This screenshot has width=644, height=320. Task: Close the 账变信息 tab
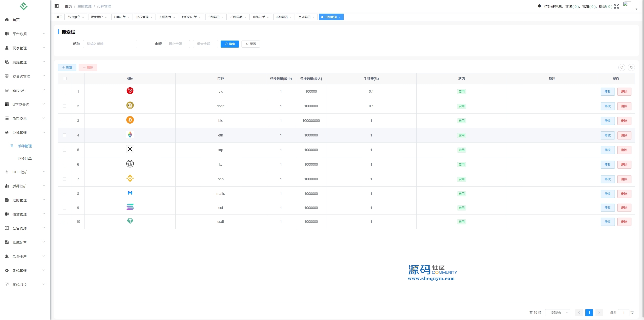tap(83, 17)
